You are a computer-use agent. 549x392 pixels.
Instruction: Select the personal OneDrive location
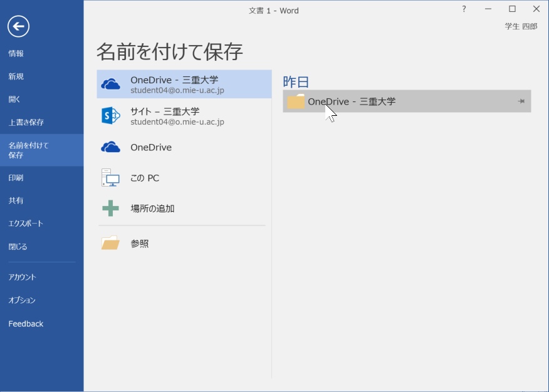(x=184, y=147)
